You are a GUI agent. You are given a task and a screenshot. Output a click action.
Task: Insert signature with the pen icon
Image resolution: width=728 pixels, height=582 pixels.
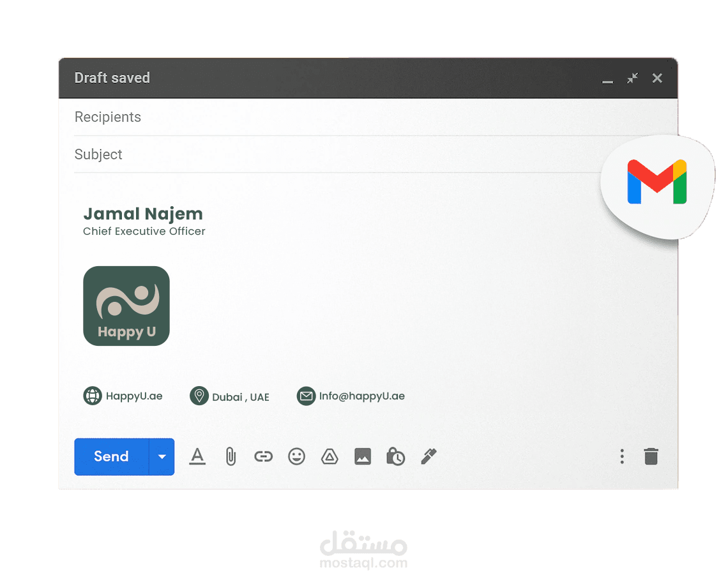(x=429, y=456)
